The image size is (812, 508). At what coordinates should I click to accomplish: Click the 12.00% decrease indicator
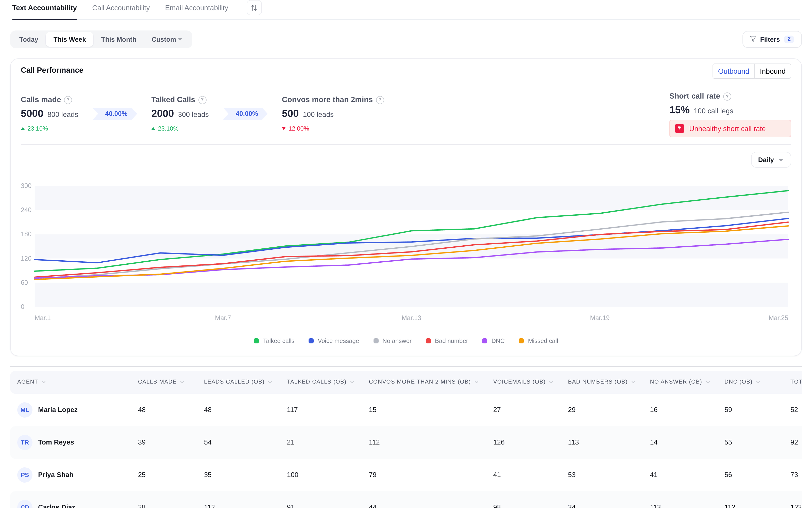(296, 129)
